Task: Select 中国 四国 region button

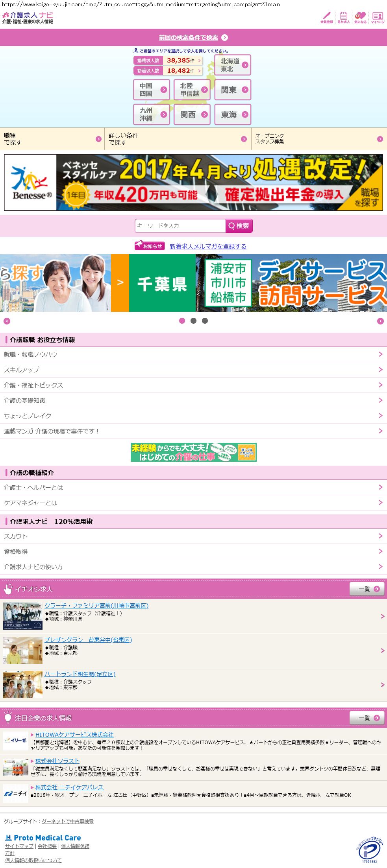Action: click(x=152, y=90)
